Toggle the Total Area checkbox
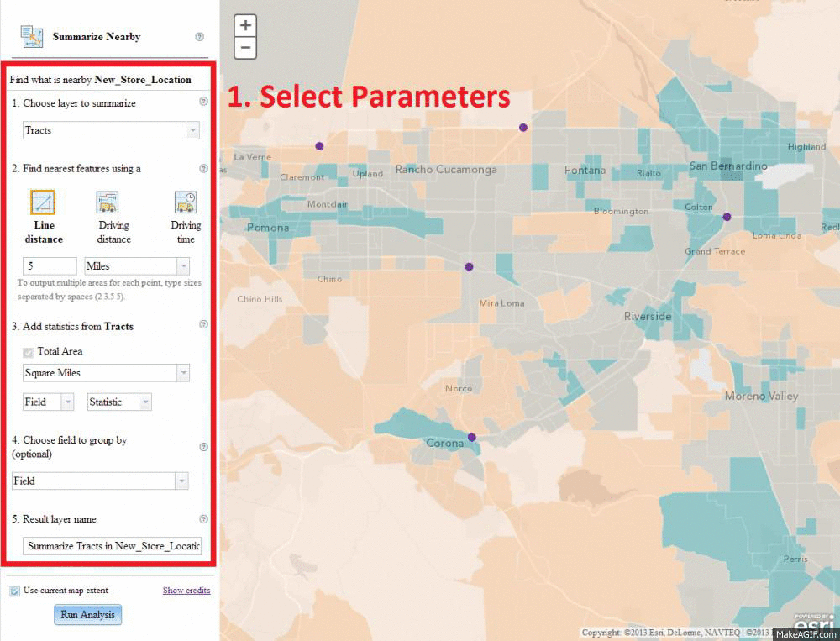The height and width of the screenshot is (641, 840). tap(29, 352)
